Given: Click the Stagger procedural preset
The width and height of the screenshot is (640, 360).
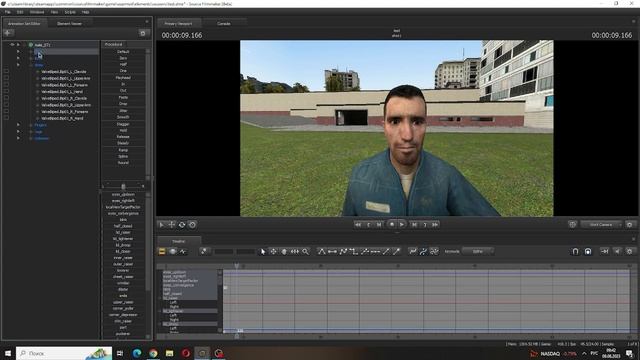Looking at the screenshot, I should click(x=123, y=124).
